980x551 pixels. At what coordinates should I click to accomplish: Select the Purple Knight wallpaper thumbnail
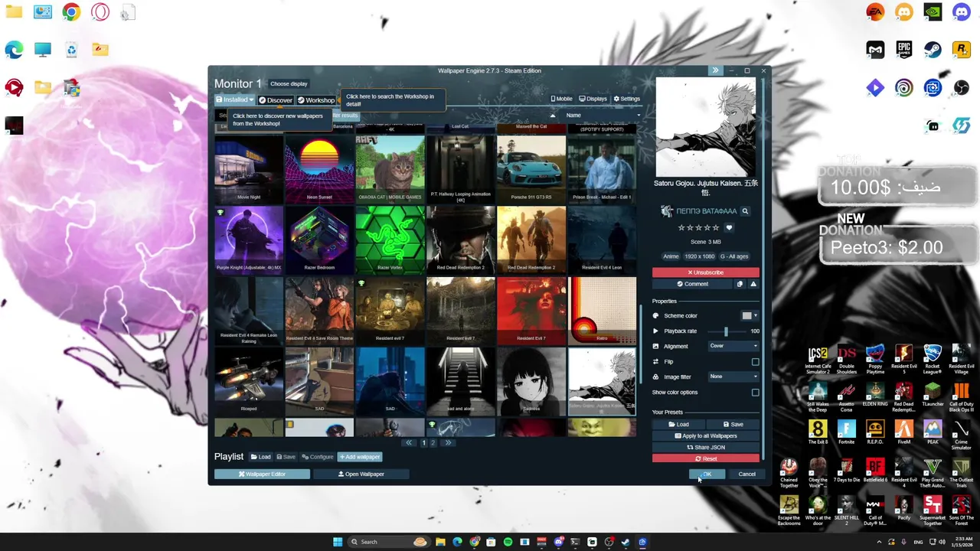(249, 239)
